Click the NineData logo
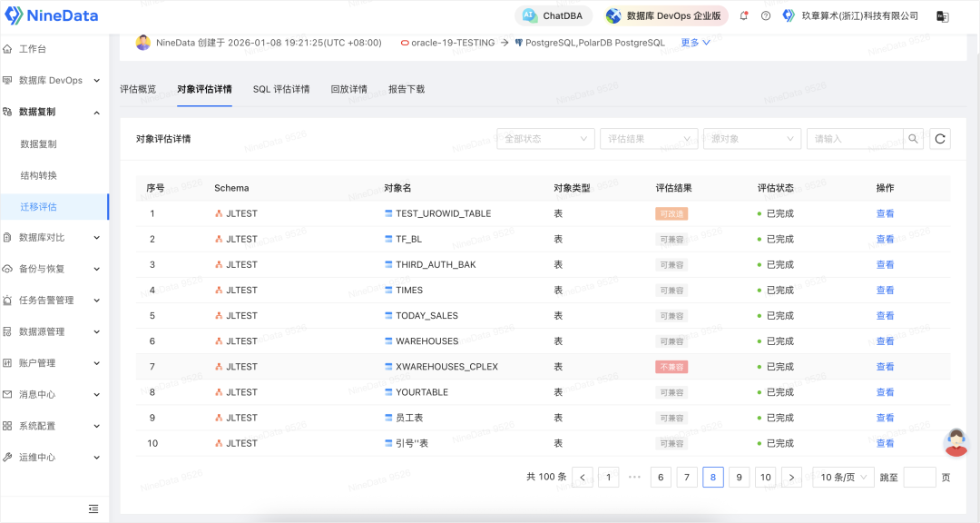This screenshot has height=523, width=980. pyautogui.click(x=51, y=16)
